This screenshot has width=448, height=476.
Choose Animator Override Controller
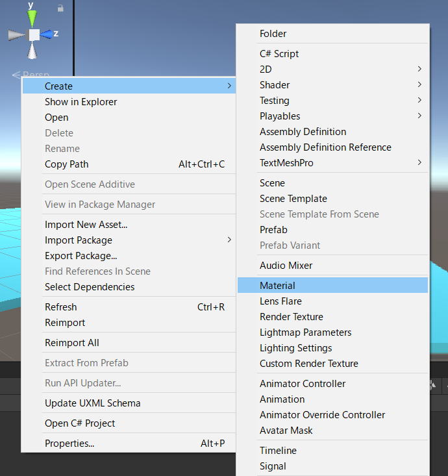[x=332, y=415]
